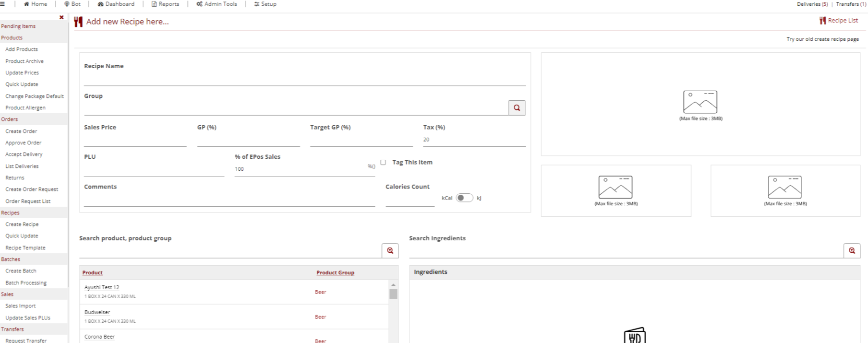Click the Recipe Name input field
Image resolution: width=868 pixels, height=343 pixels.
304,79
